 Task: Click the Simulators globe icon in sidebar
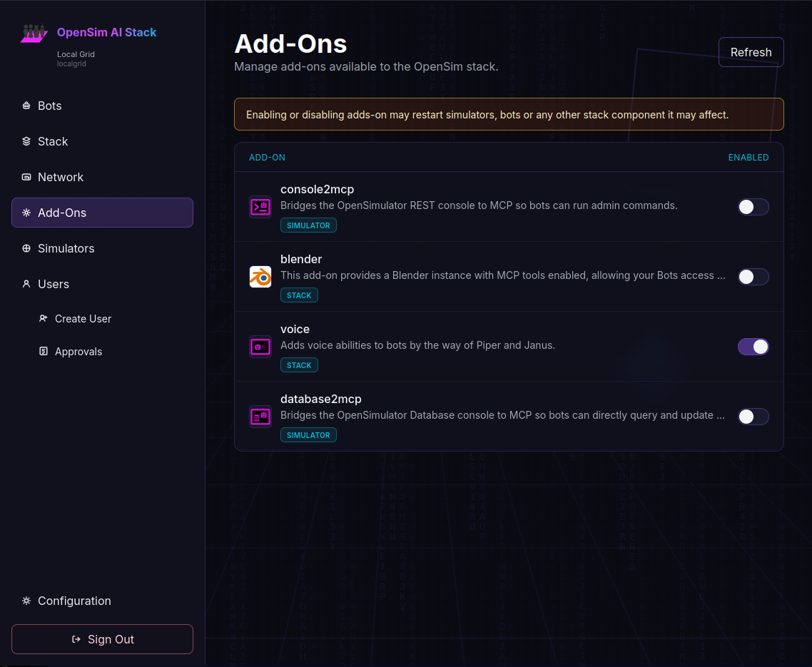(x=26, y=248)
